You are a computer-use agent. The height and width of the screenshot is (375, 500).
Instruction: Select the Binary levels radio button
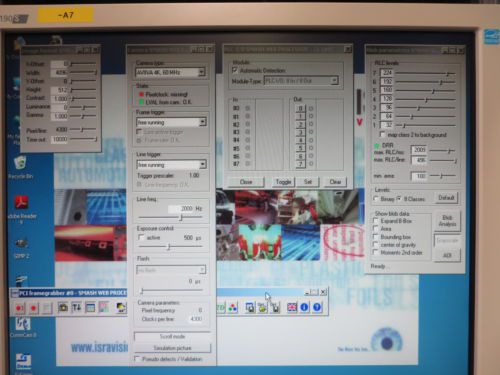376,199
